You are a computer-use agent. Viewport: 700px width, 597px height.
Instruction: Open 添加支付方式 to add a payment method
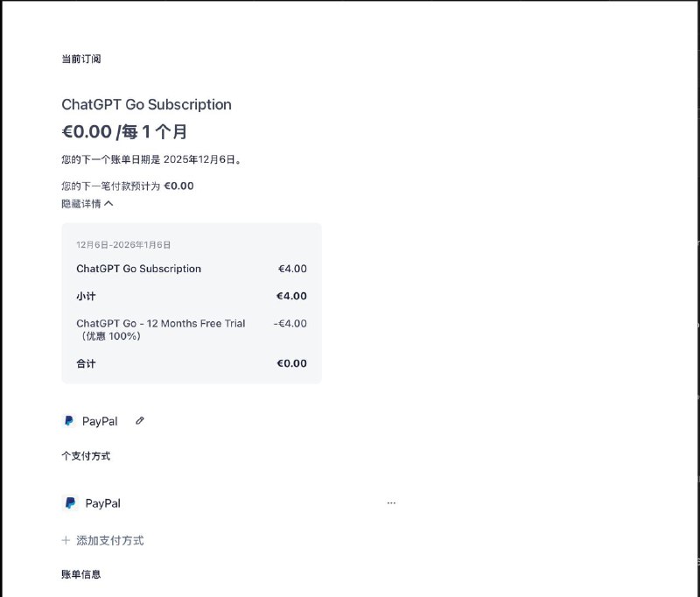(110, 540)
